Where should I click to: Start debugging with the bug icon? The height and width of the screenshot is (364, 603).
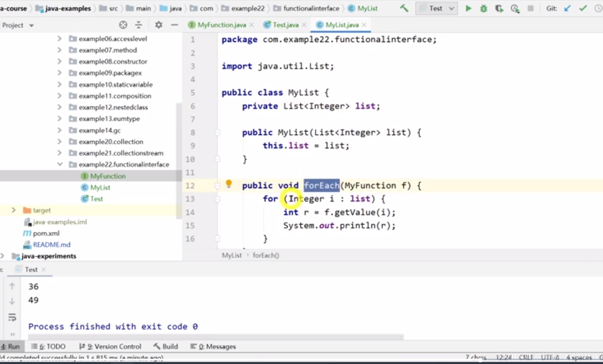click(483, 8)
